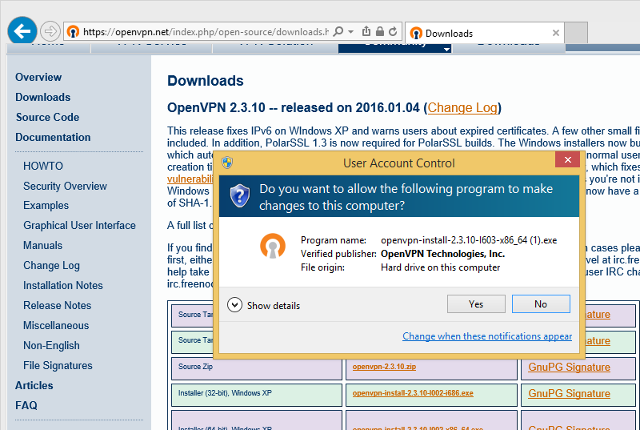Open Installation Notes sidebar link
This screenshot has width=640, height=430.
click(63, 285)
